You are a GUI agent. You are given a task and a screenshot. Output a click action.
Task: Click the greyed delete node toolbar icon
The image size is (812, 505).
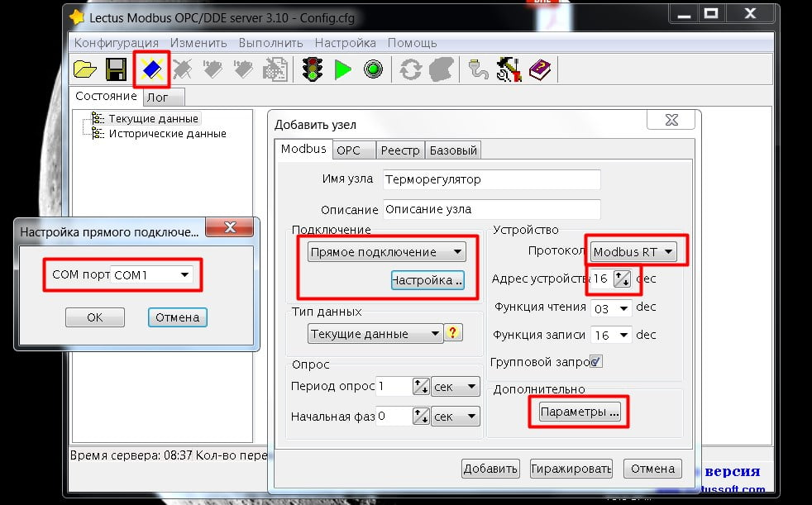(182, 69)
